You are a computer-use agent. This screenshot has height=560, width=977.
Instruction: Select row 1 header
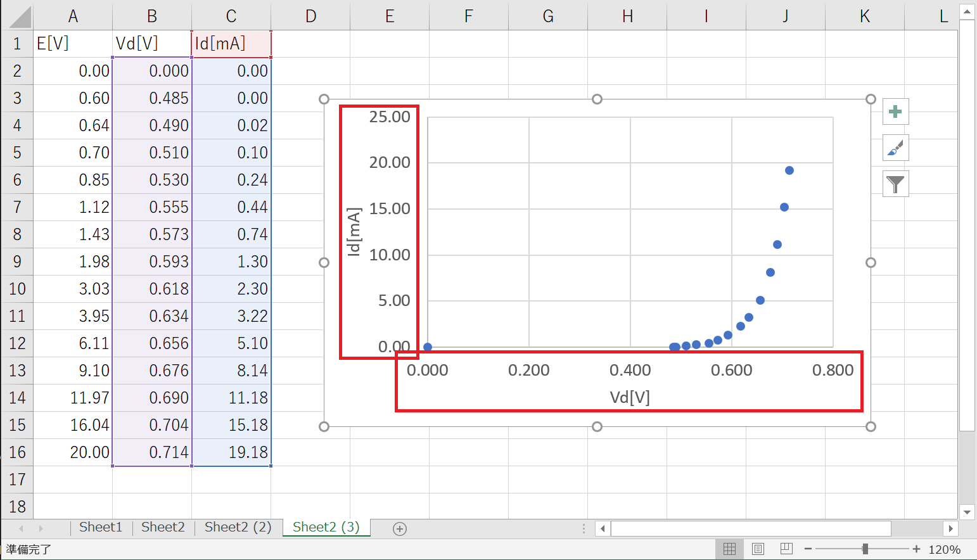(x=16, y=44)
